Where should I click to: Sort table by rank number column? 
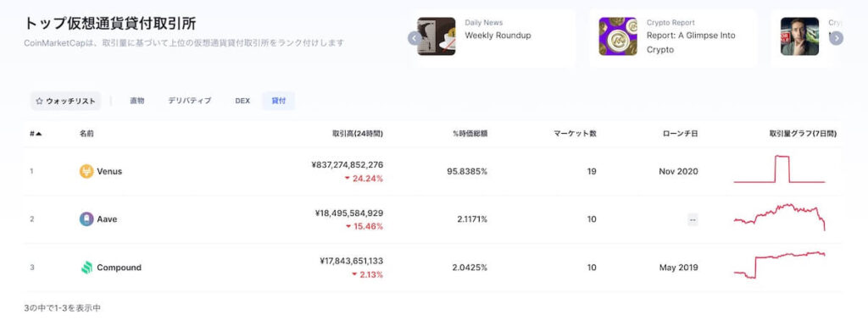pos(36,134)
